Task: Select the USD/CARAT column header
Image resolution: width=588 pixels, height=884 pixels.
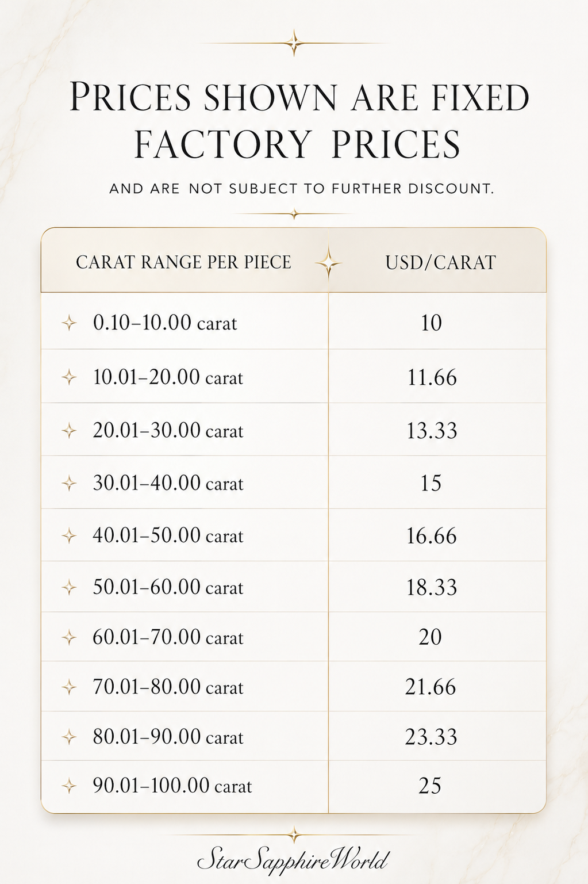Action: click(x=440, y=263)
